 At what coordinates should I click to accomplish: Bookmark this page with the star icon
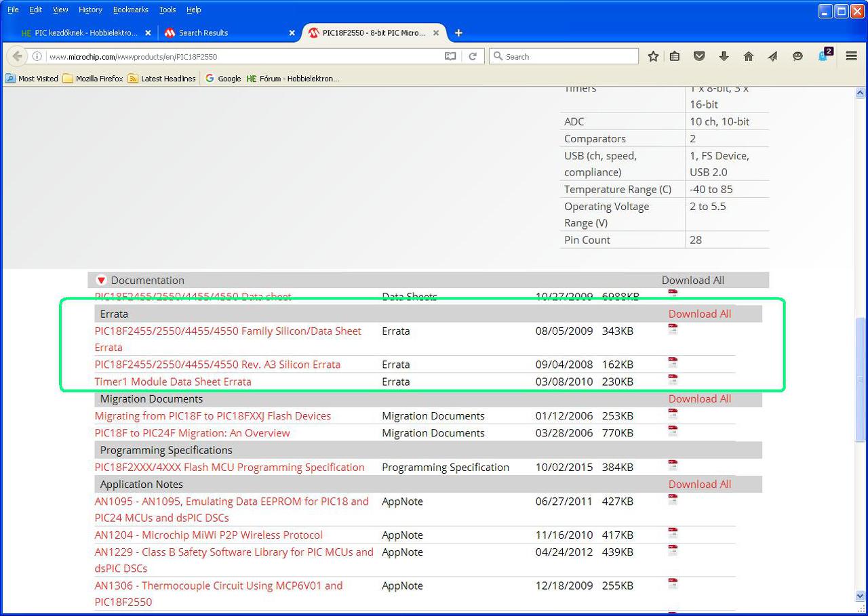coord(653,56)
